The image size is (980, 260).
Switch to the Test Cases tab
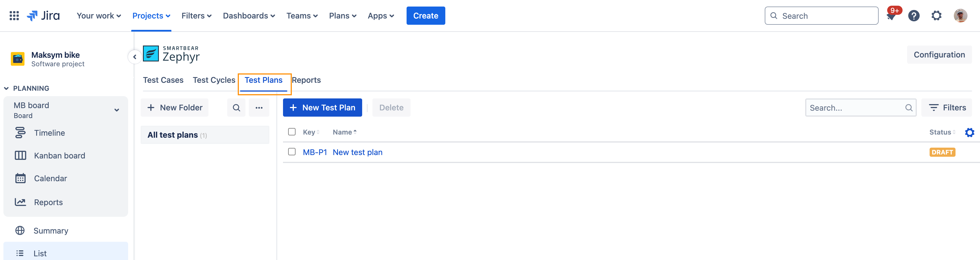point(163,80)
